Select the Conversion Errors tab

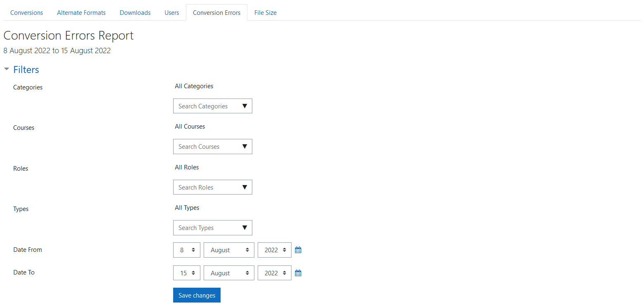click(216, 13)
